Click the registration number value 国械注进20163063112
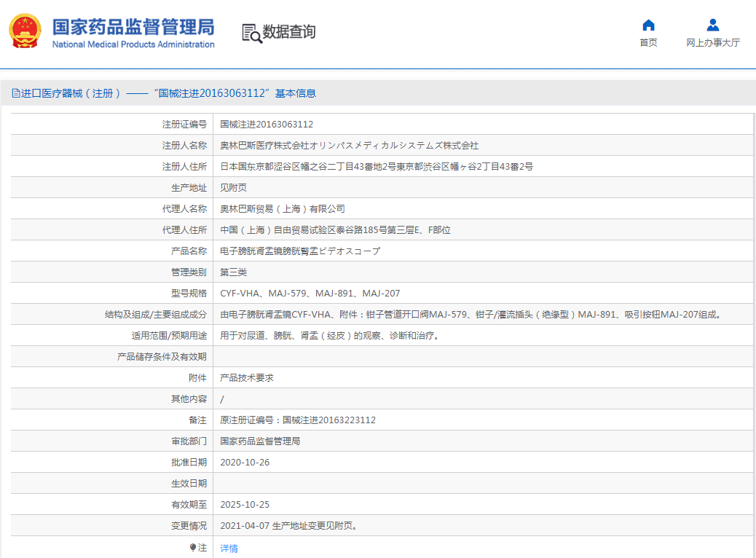 coord(267,125)
